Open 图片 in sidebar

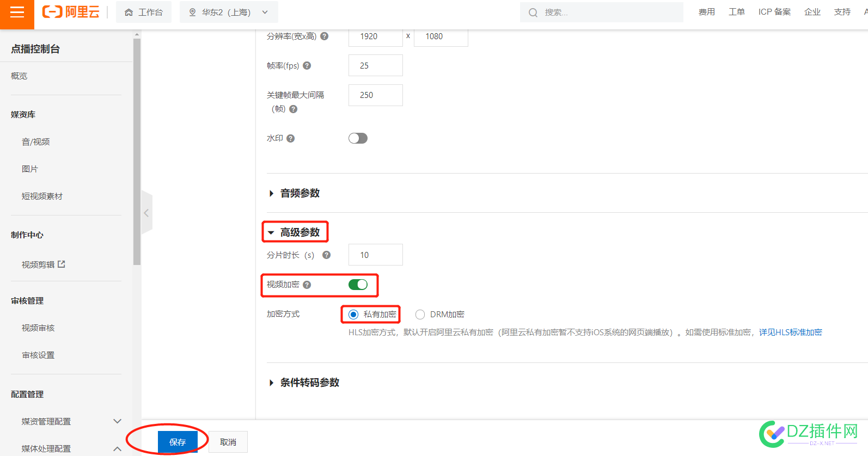click(x=30, y=169)
